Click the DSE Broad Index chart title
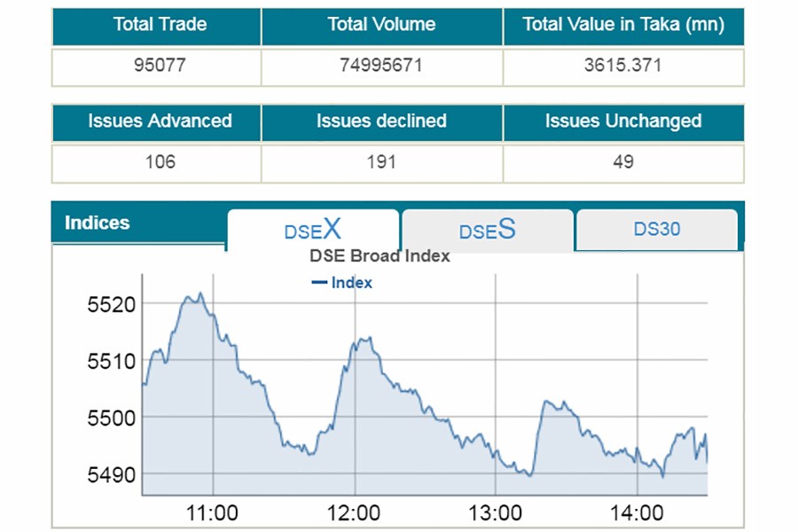Image resolution: width=798 pixels, height=532 pixels. [x=379, y=256]
